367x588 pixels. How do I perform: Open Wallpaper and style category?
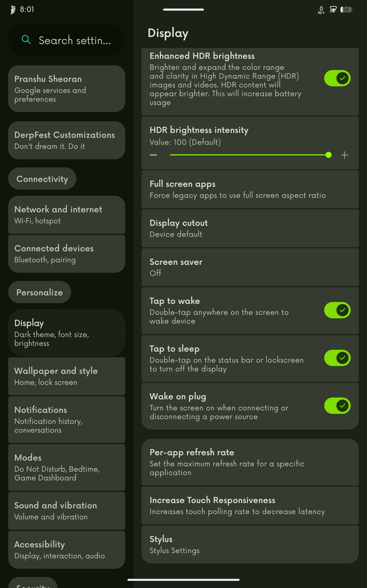point(67,376)
